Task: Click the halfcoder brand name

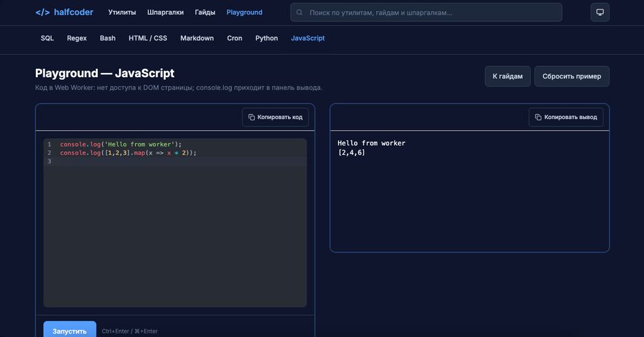Action: [x=74, y=12]
